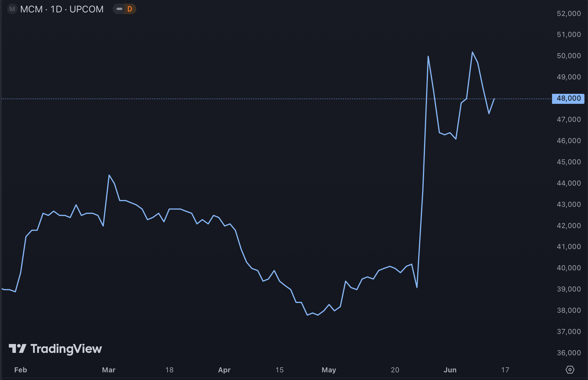The height and width of the screenshot is (380, 588).
Task: Click the 20 date label on time axis
Action: tap(395, 370)
